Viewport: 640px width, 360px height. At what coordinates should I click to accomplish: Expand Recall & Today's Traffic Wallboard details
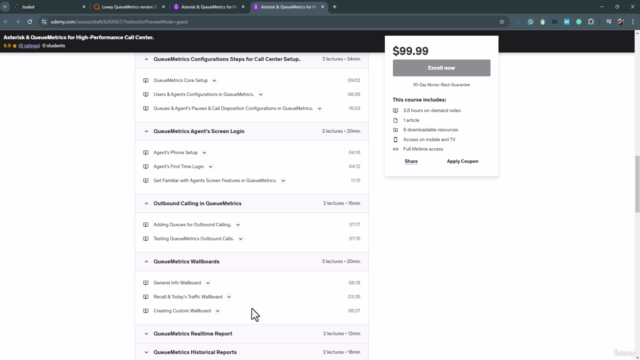pos(229,297)
